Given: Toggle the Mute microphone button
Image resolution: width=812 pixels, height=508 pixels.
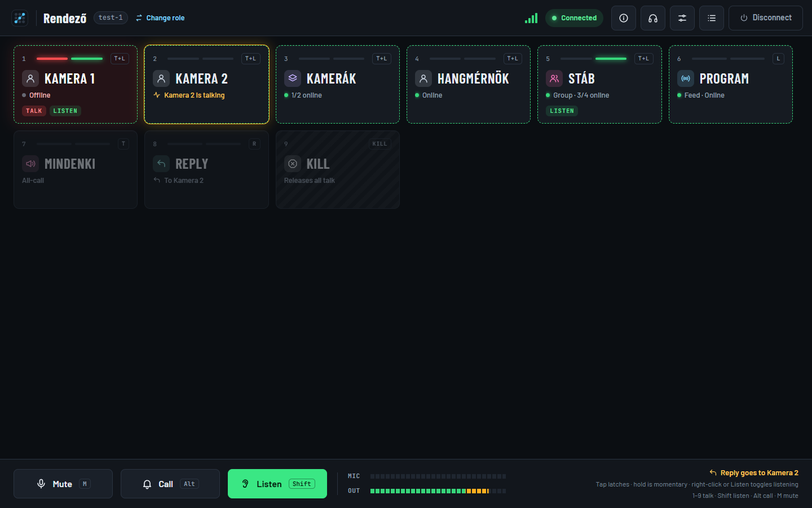Looking at the screenshot, I should [x=63, y=484].
